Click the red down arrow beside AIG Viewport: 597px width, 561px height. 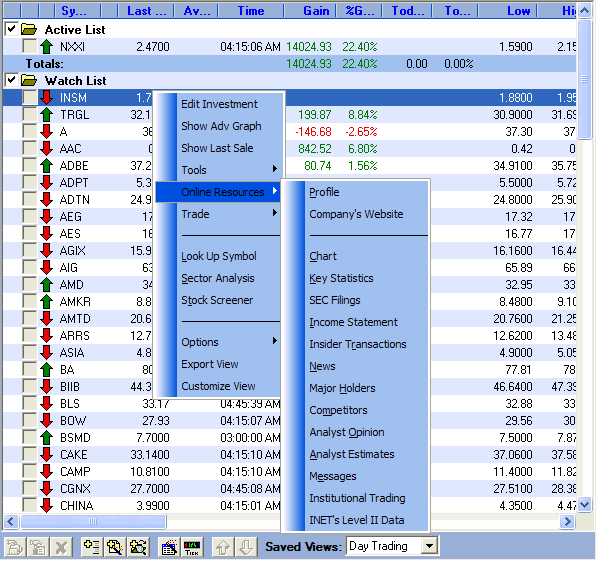(x=46, y=267)
